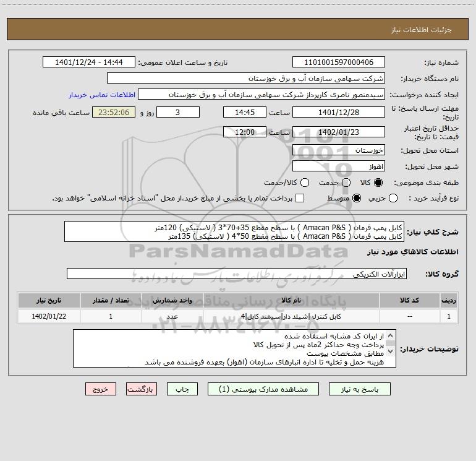Click the نام دستگاه خریدار field
Screen dimensions: 476x461
pyautogui.click(x=246, y=79)
